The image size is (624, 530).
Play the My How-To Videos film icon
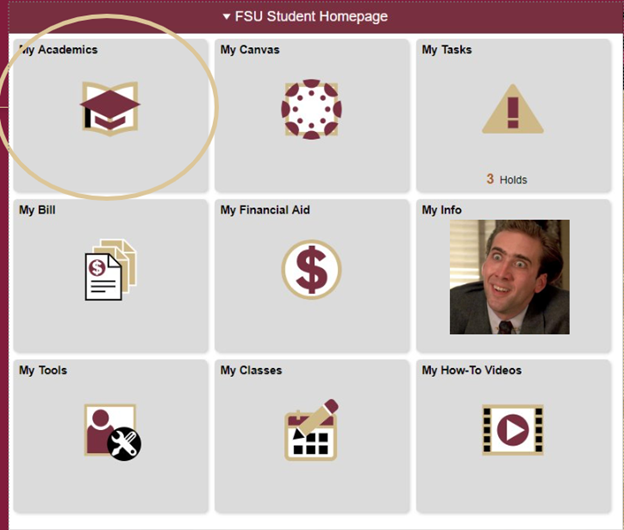512,430
